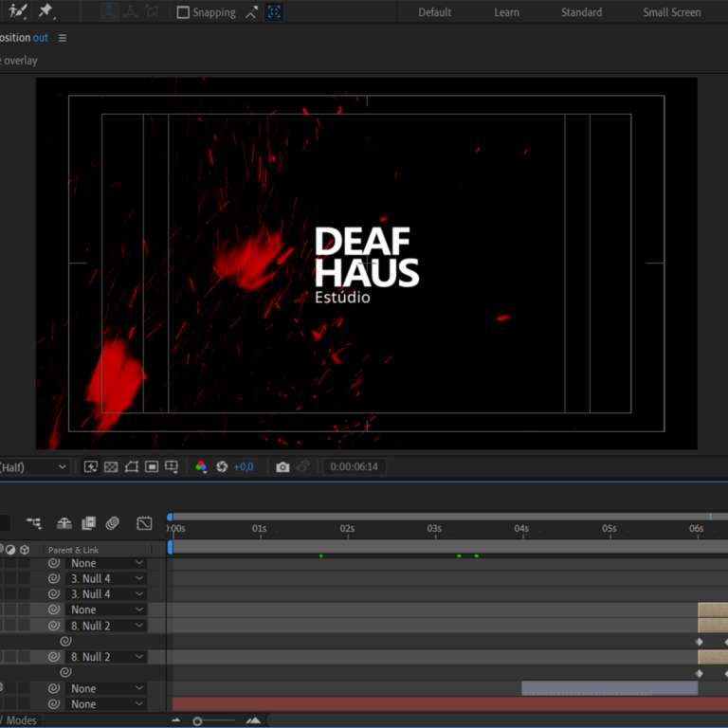728x728 pixels.
Task: Click the Puppet Pin tool
Action: (x=45, y=11)
